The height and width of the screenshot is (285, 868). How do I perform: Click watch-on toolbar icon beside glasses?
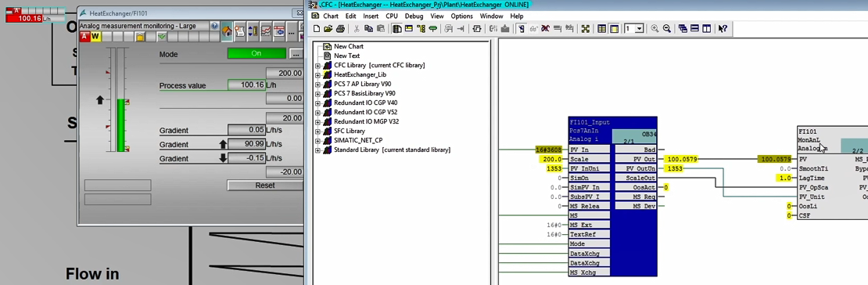click(533, 29)
